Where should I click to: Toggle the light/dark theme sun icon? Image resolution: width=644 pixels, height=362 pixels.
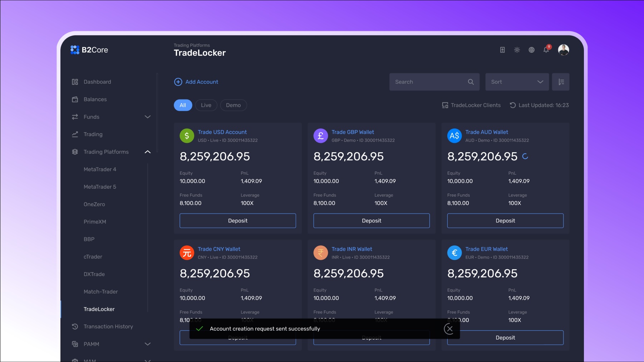[x=517, y=50]
